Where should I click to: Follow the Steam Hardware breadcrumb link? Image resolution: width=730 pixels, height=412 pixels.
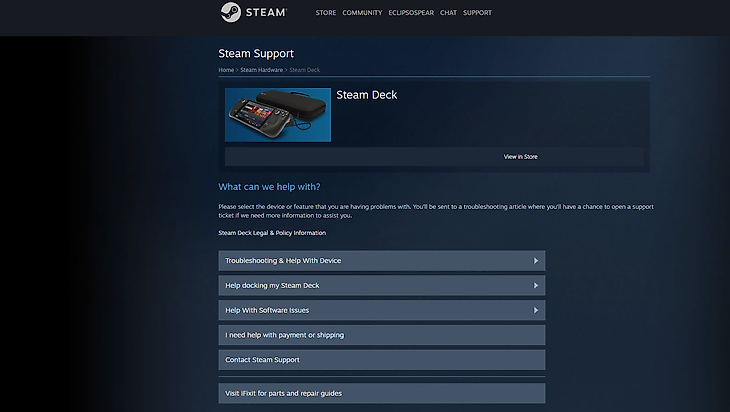(261, 70)
